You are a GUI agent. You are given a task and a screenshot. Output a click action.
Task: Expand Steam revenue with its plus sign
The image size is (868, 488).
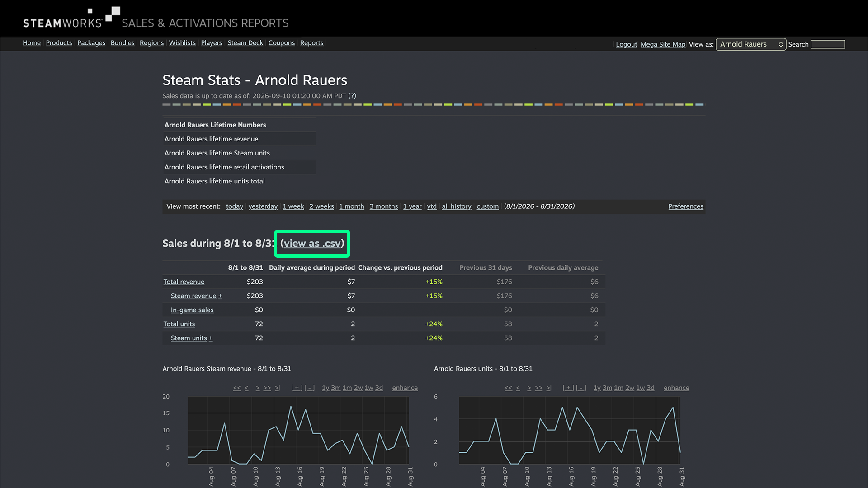(220, 296)
